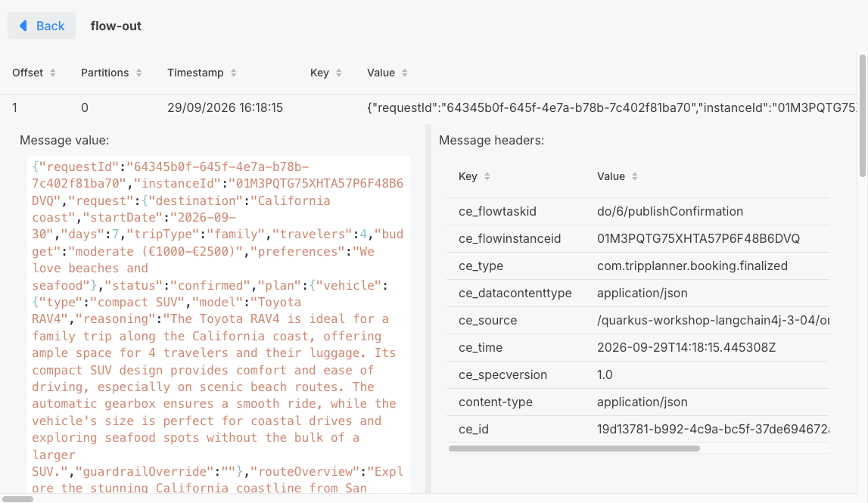Select the ce_specversion header key
Screen dimensions: 868x503
pyautogui.click(x=502, y=374)
